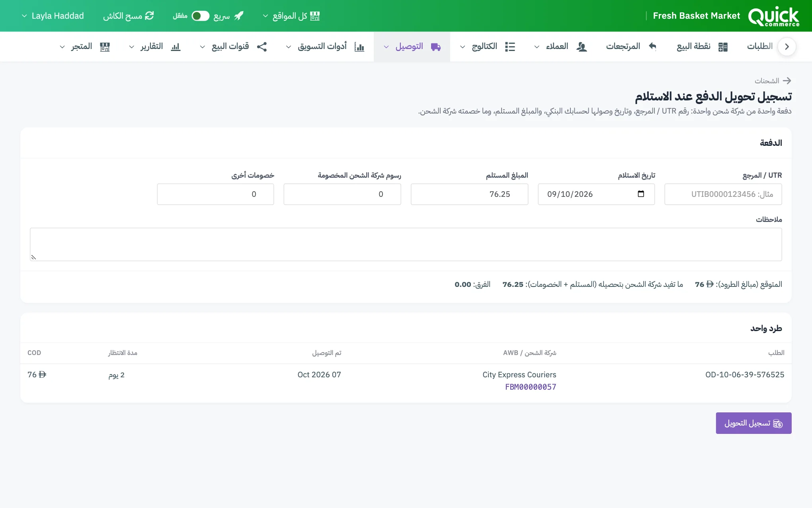Click the Quick commerce logo
Viewport: 812px width, 508px height.
pyautogui.click(x=773, y=16)
